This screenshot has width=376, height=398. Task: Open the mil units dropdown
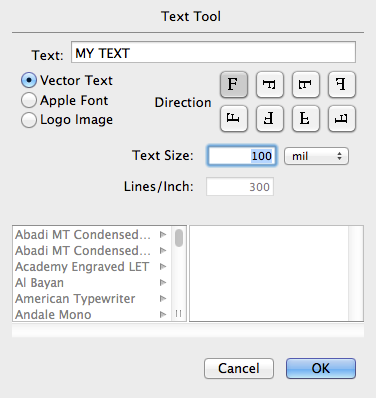pyautogui.click(x=316, y=156)
